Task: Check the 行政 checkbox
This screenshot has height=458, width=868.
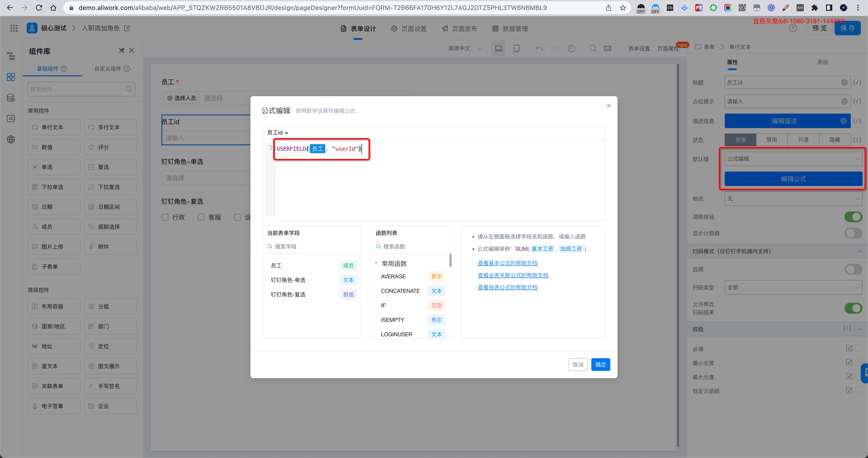Action: coord(165,217)
